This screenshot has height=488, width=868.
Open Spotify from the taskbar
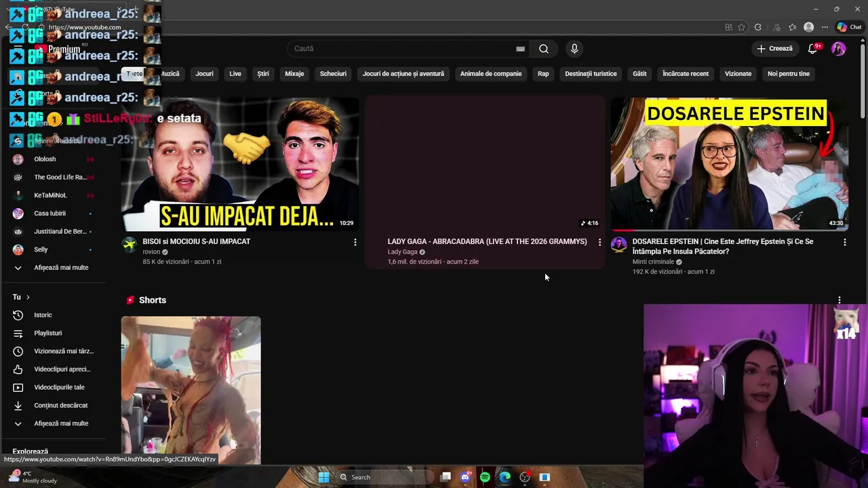485,477
